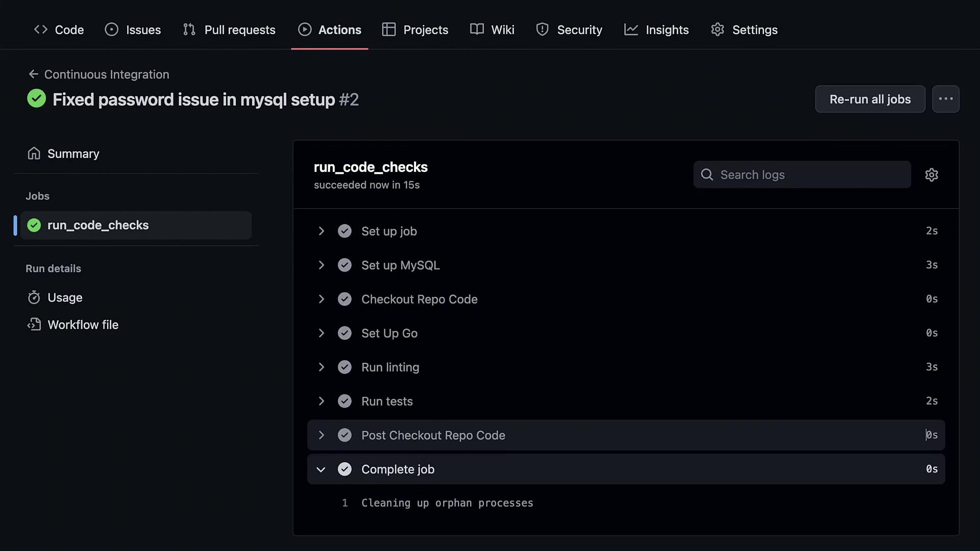Expand the Run linting step
Screen dimensions: 980x551
click(x=321, y=367)
